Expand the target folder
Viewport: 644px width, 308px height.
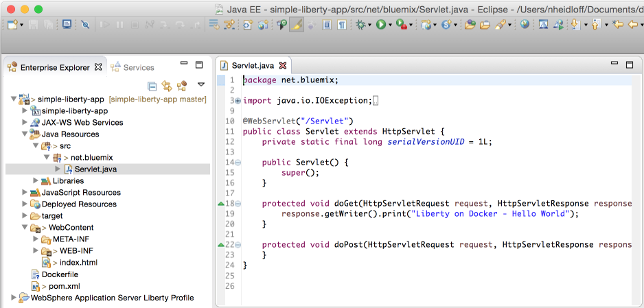[x=25, y=215]
